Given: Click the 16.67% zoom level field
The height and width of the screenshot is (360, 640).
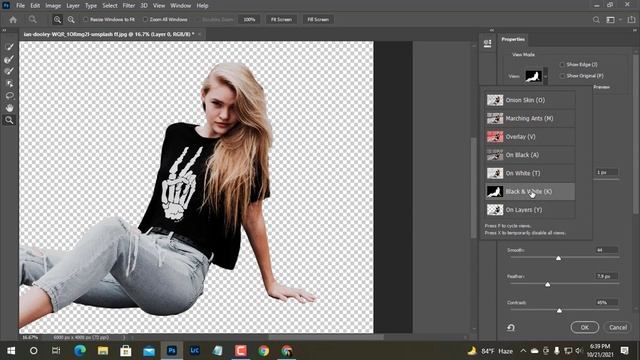Looking at the screenshot, I should click(30, 338).
